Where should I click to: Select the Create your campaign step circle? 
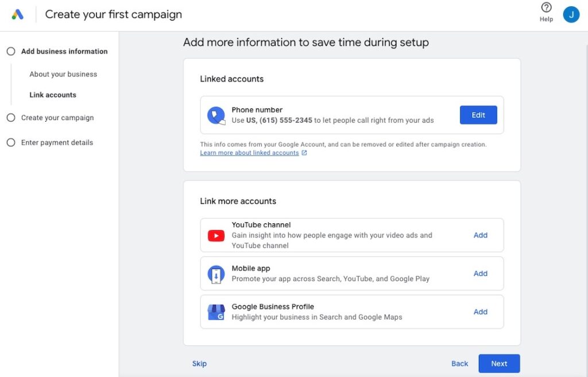(x=10, y=118)
